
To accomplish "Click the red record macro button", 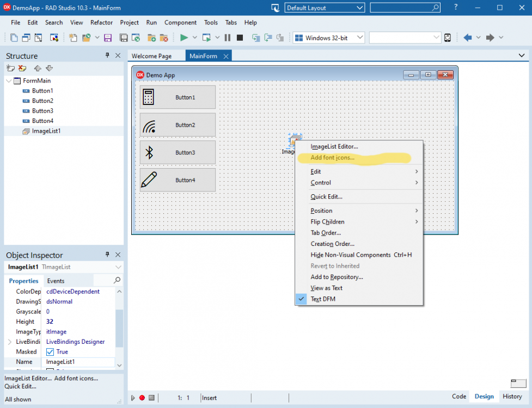I will 142,398.
